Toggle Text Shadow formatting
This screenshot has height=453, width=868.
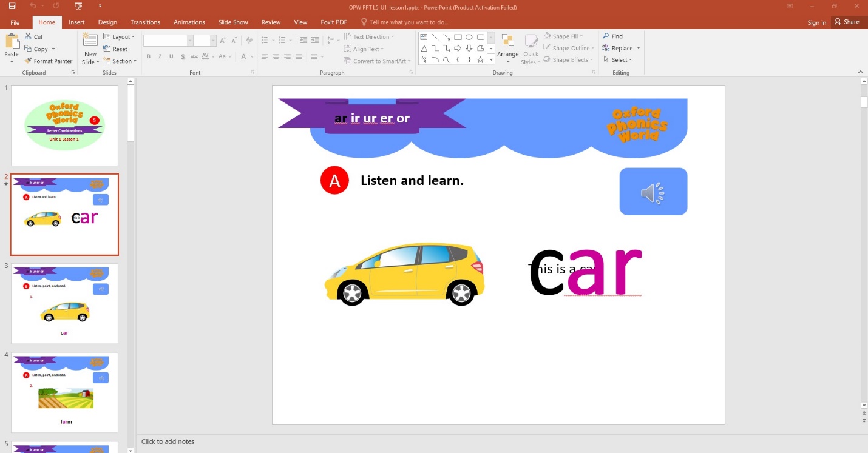coord(182,56)
